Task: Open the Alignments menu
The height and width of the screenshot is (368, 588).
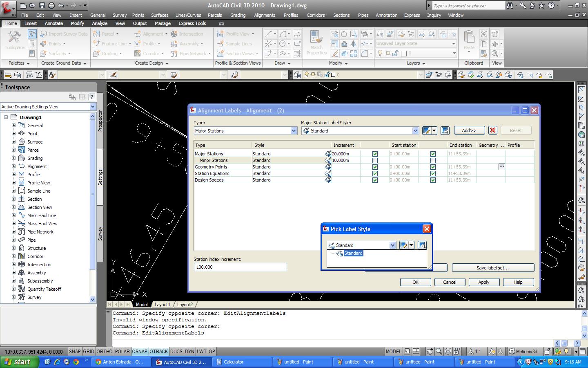Action: point(265,15)
